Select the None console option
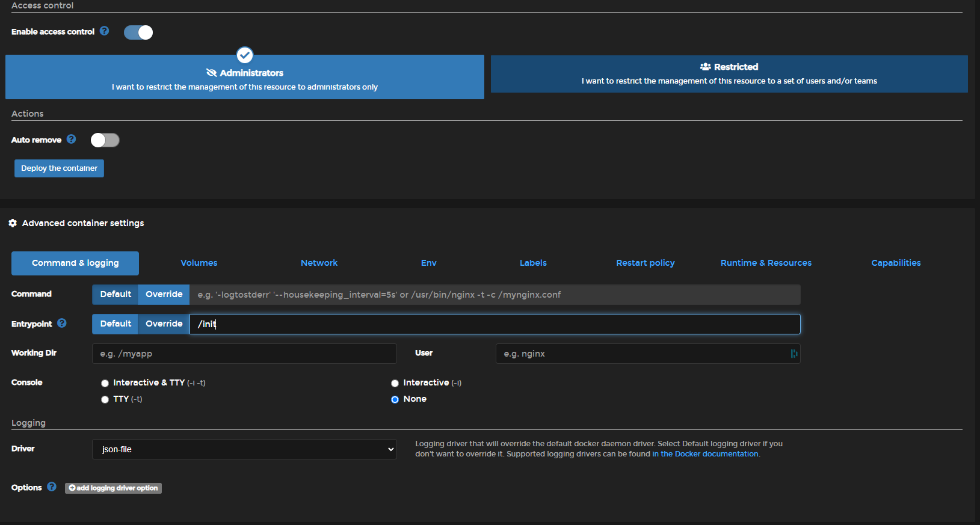The height and width of the screenshot is (525, 980). pos(395,399)
